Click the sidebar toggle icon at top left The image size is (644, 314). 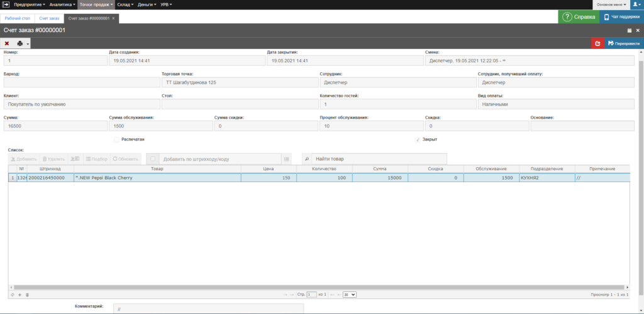pos(6,4)
